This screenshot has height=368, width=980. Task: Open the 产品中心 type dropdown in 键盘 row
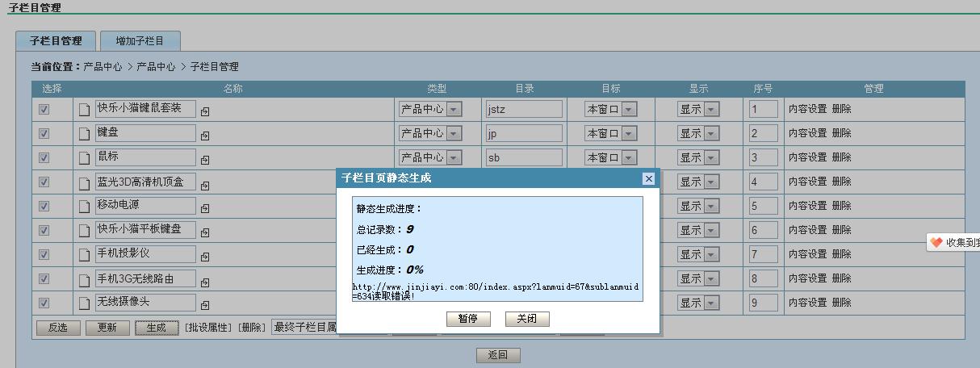click(x=454, y=133)
